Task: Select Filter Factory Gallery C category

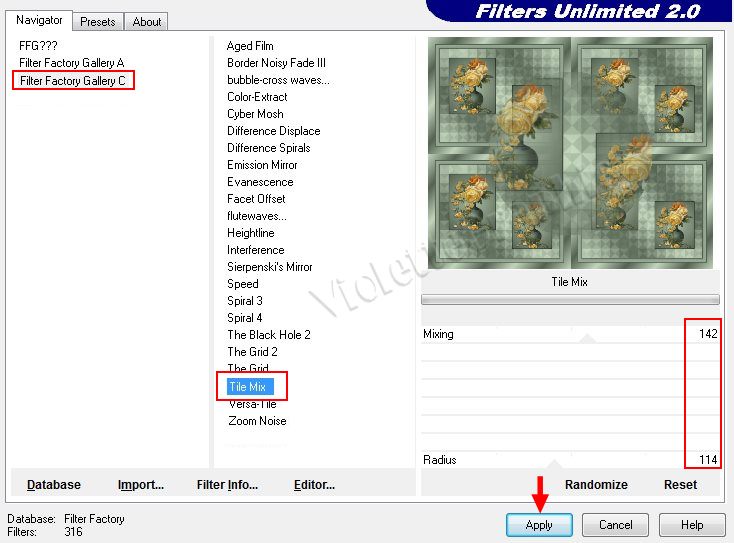Action: [73, 81]
